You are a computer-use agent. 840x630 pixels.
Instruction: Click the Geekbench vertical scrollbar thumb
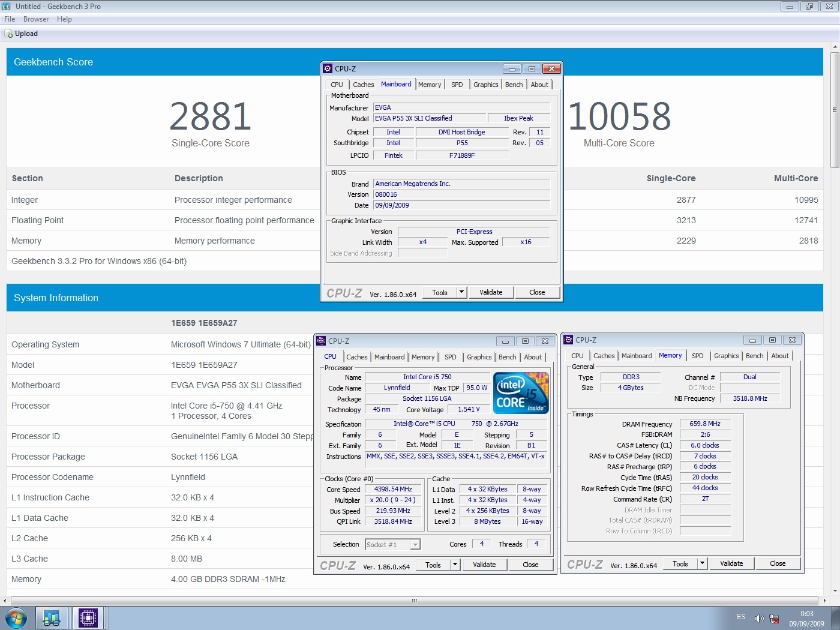tap(835, 110)
